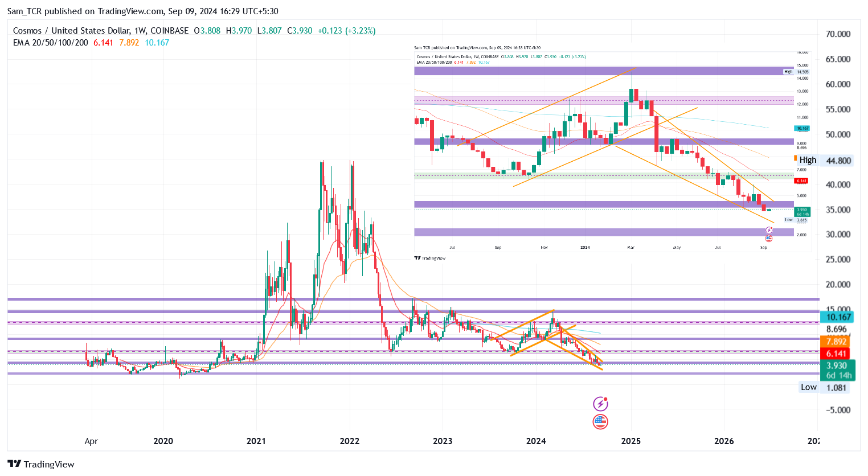Click the 2021 label on time axis
The height and width of the screenshot is (476, 868).
pyautogui.click(x=256, y=441)
